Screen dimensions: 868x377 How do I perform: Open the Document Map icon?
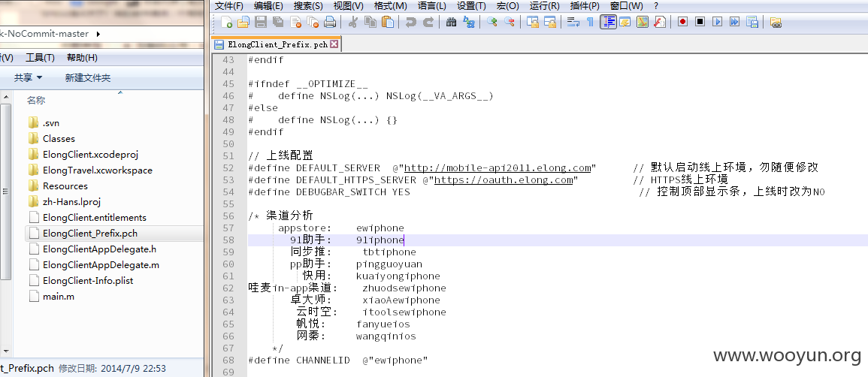coord(642,22)
